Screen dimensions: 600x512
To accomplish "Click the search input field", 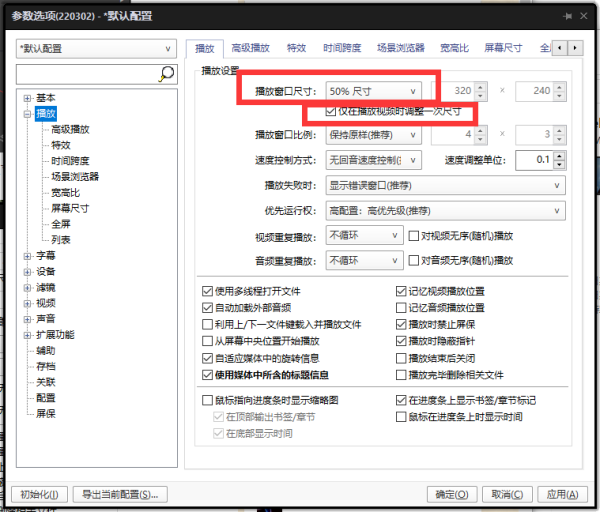I will (x=86, y=73).
